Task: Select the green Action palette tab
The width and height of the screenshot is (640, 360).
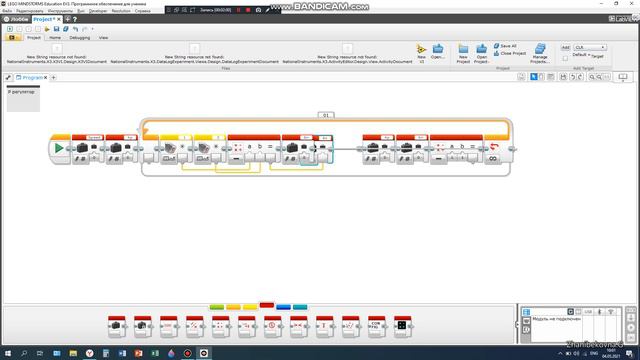Action: 217,307
